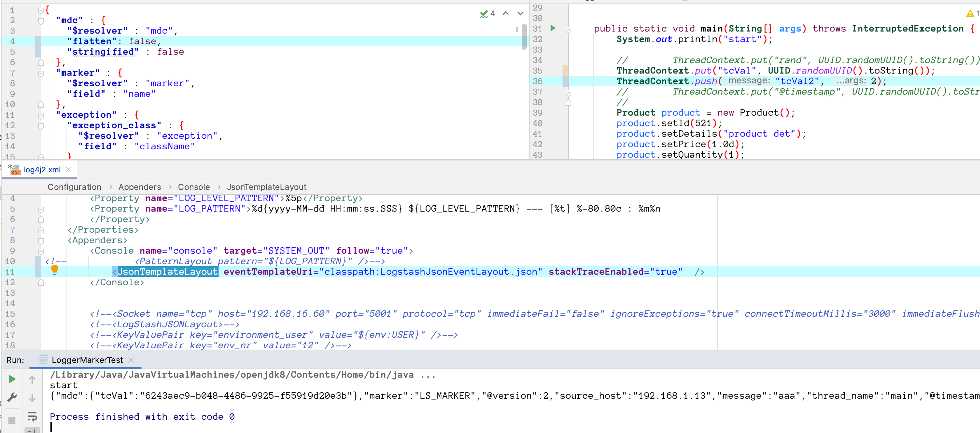This screenshot has height=433, width=980.
Task: Collapse the main method fold marker
Action: click(x=568, y=29)
